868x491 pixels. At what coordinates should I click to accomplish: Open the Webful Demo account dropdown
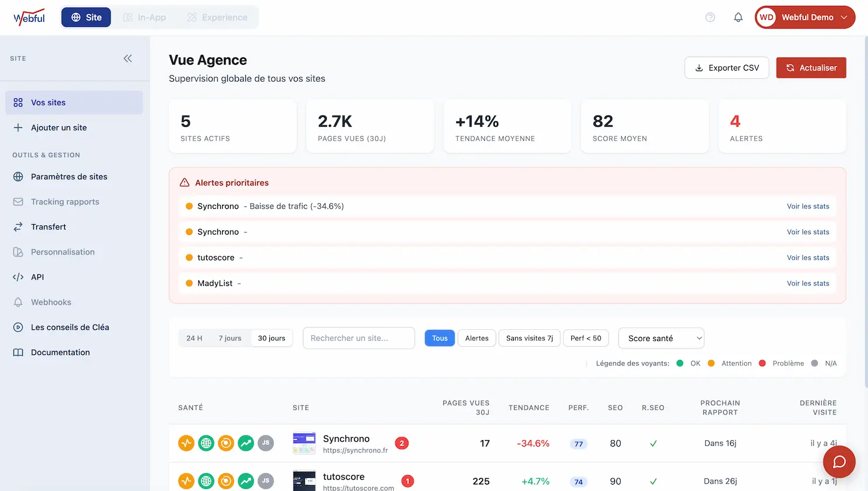coord(805,18)
